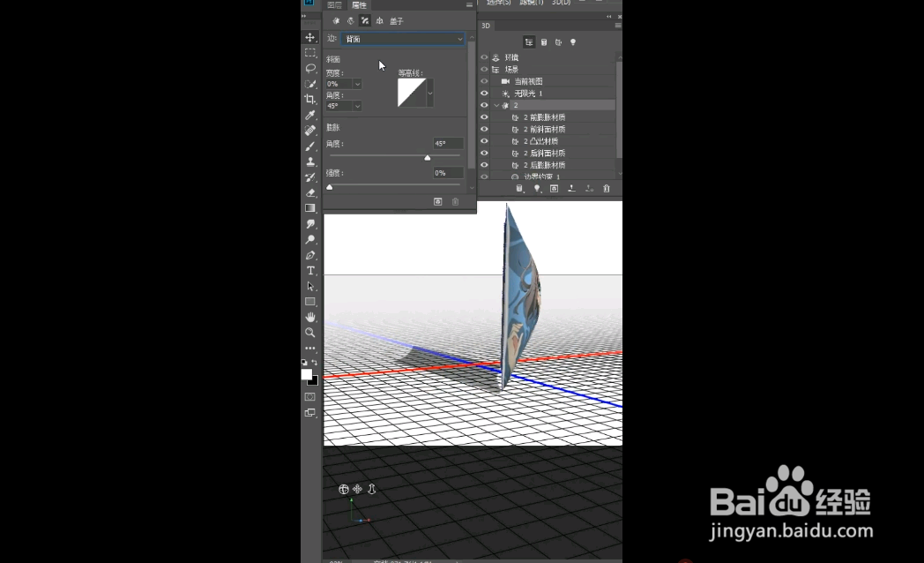Click the delete deformation button below Properties
924x563 pixels.
pyautogui.click(x=455, y=200)
